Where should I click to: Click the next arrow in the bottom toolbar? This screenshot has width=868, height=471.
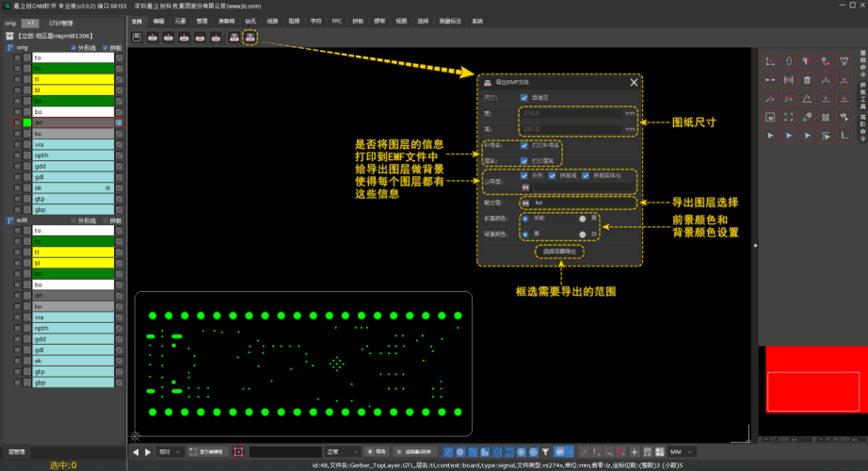pyautogui.click(x=148, y=452)
